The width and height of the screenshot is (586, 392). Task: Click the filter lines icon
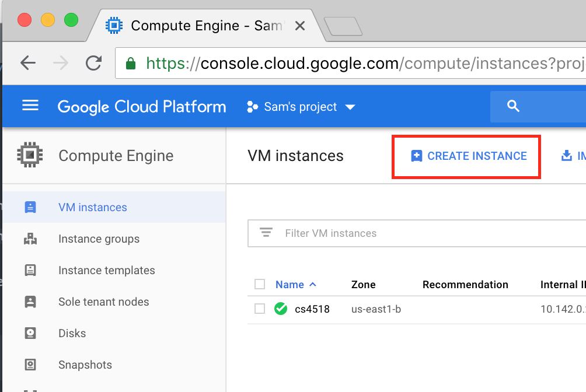tap(266, 233)
